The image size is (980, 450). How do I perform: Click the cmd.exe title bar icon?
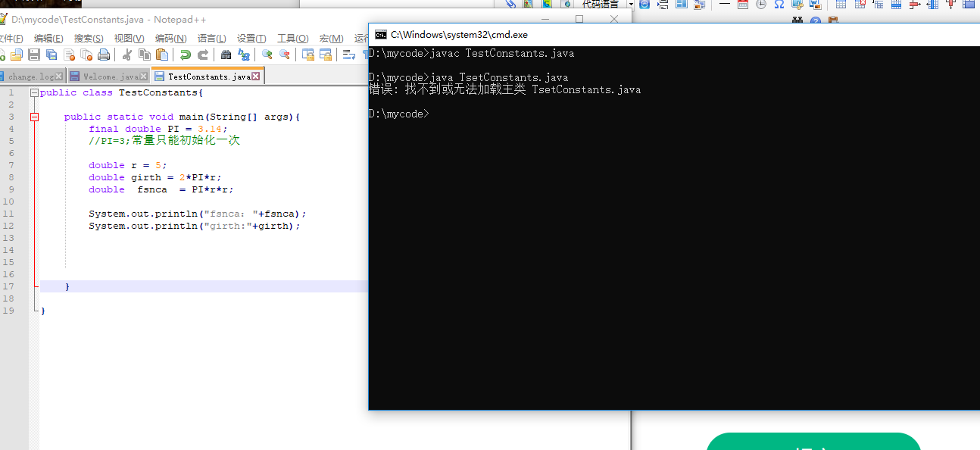coord(381,35)
